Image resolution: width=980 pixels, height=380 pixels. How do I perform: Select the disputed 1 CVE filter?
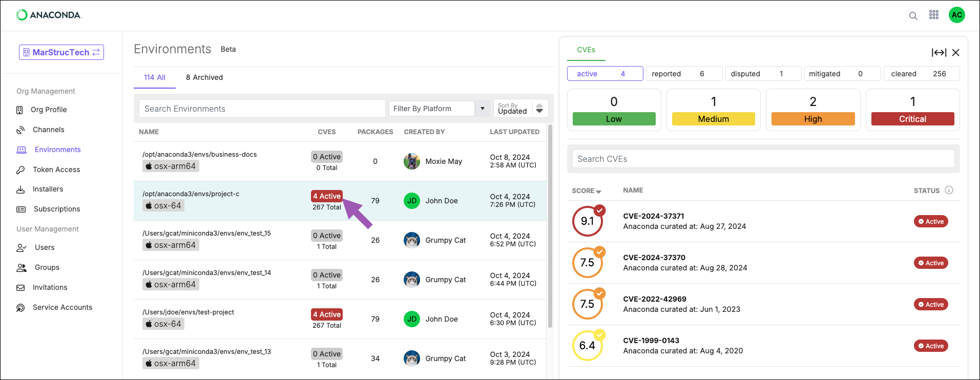tap(763, 74)
